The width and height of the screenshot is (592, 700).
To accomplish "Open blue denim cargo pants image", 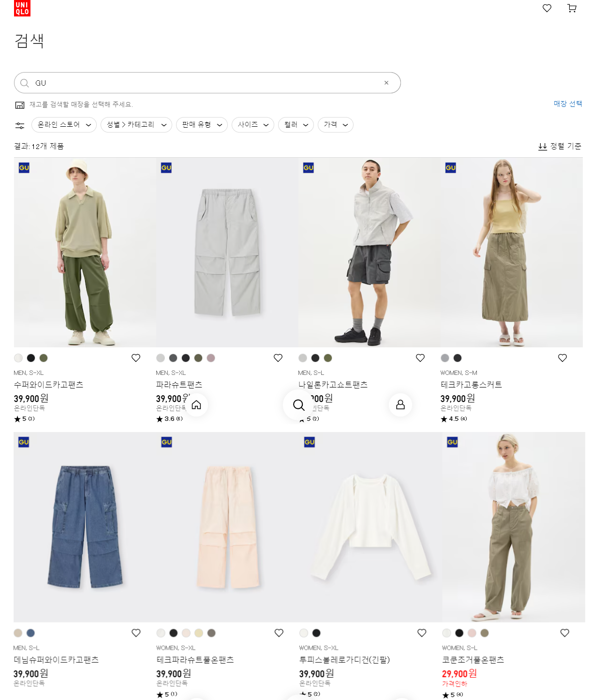I will (85, 527).
